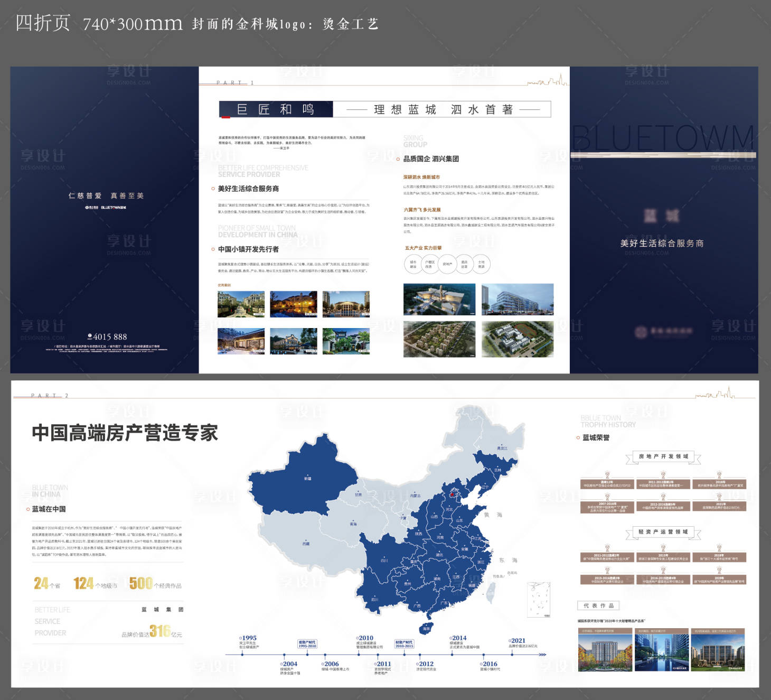Click the '重资产时代 1995-2010' timeline box
This screenshot has width=771, height=700.
pyautogui.click(x=307, y=644)
